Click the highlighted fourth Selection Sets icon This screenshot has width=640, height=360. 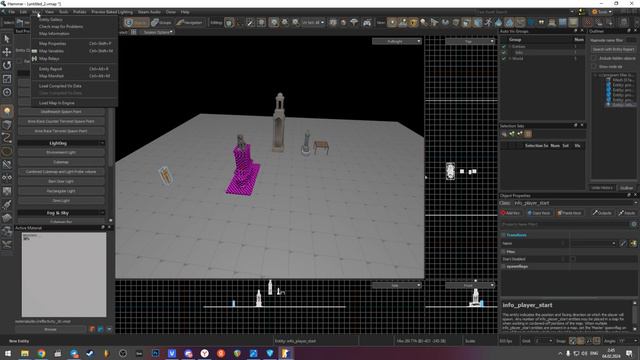pos(528,134)
